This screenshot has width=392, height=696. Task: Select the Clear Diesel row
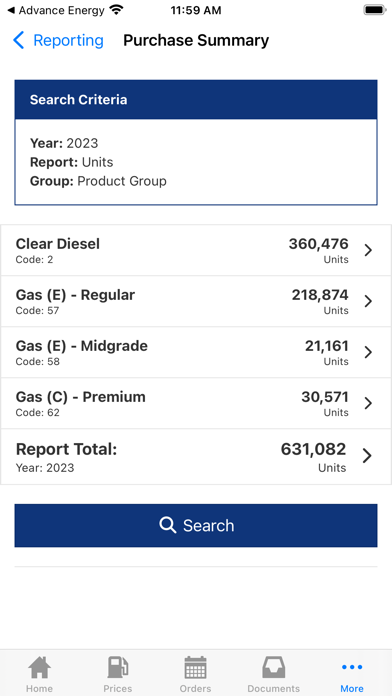(x=196, y=250)
